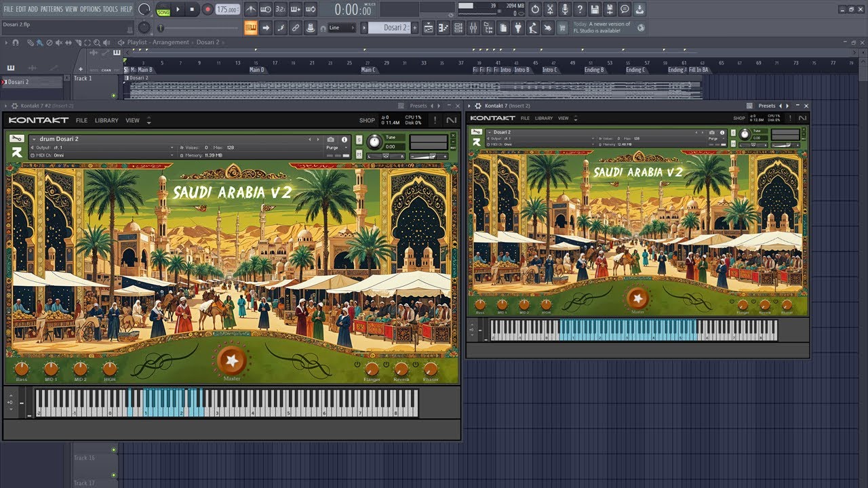Open the chat/feedback speech bubble icon
This screenshot has height=488, width=868.
(x=625, y=9)
